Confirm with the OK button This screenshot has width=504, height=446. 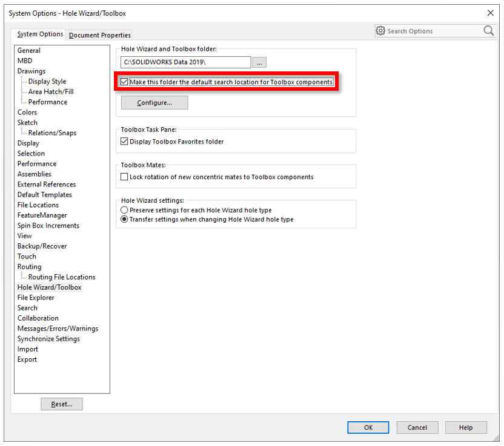click(368, 427)
